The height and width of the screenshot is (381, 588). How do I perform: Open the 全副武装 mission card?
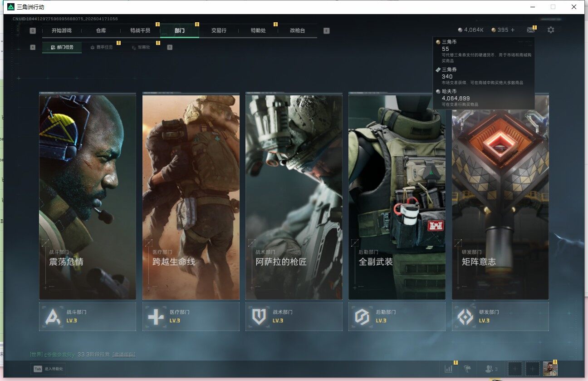pyautogui.click(x=397, y=197)
